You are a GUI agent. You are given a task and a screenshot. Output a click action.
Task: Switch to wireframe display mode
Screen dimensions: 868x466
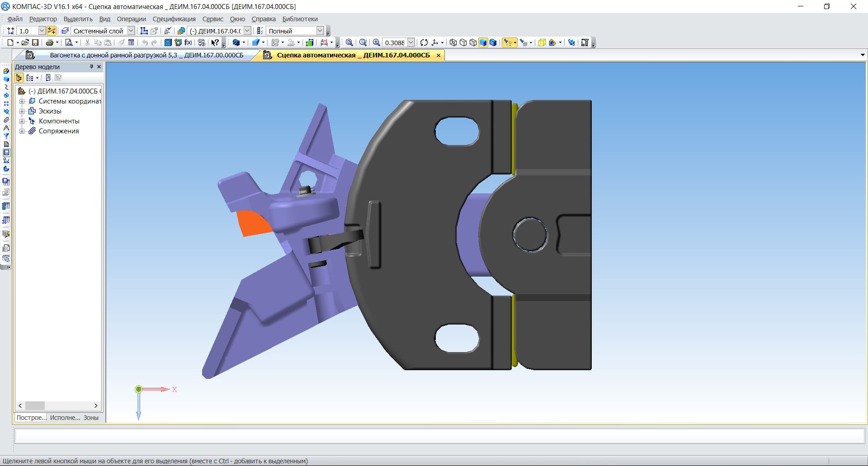click(x=453, y=42)
